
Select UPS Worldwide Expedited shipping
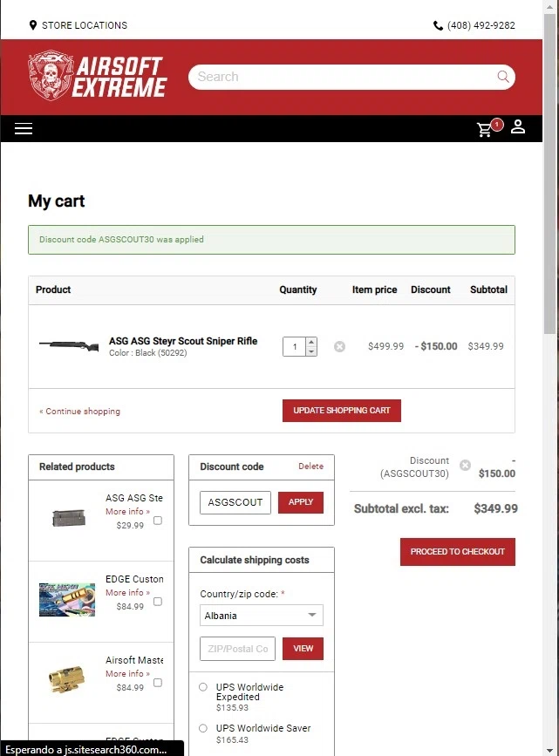[x=203, y=687]
